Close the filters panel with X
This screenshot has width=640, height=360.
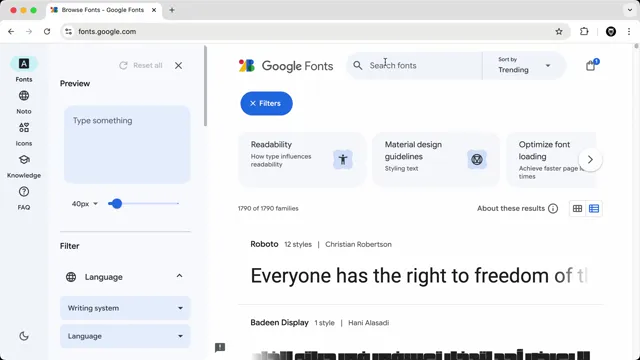click(178, 65)
